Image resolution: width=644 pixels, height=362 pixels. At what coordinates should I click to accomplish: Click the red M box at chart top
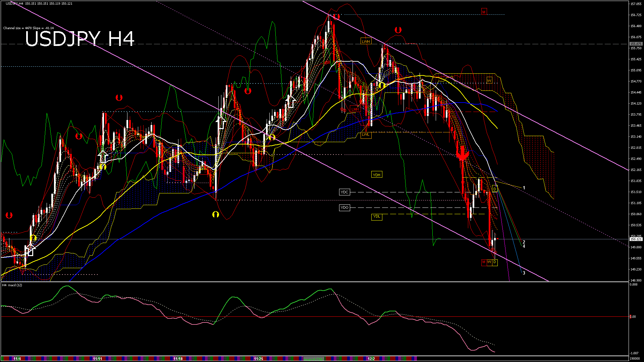(484, 12)
